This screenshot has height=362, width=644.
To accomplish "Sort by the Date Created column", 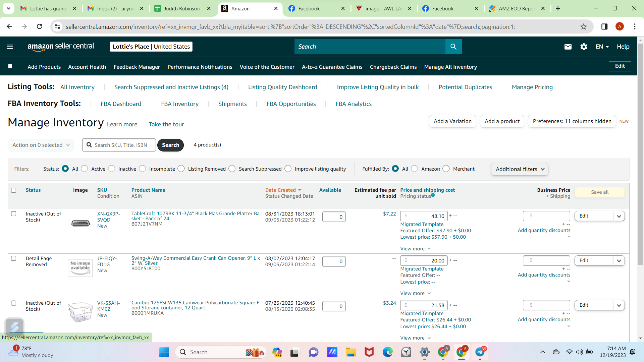I will point(283,190).
